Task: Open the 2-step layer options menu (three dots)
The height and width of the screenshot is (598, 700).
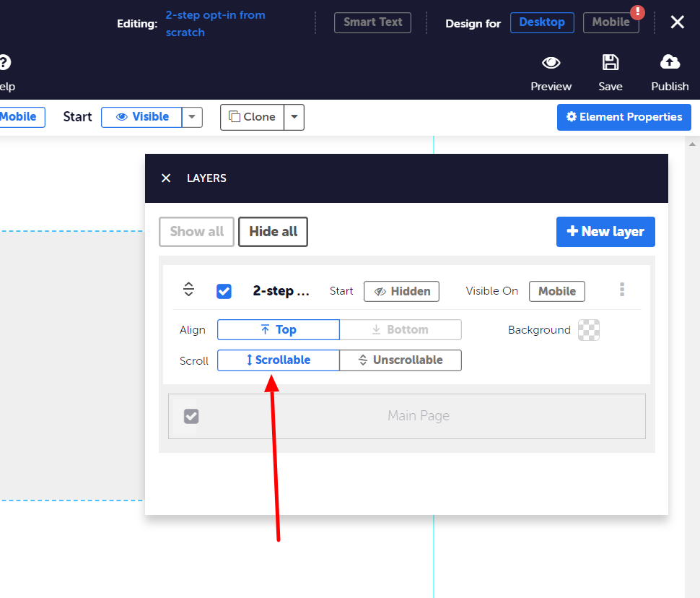Action: pos(622,290)
